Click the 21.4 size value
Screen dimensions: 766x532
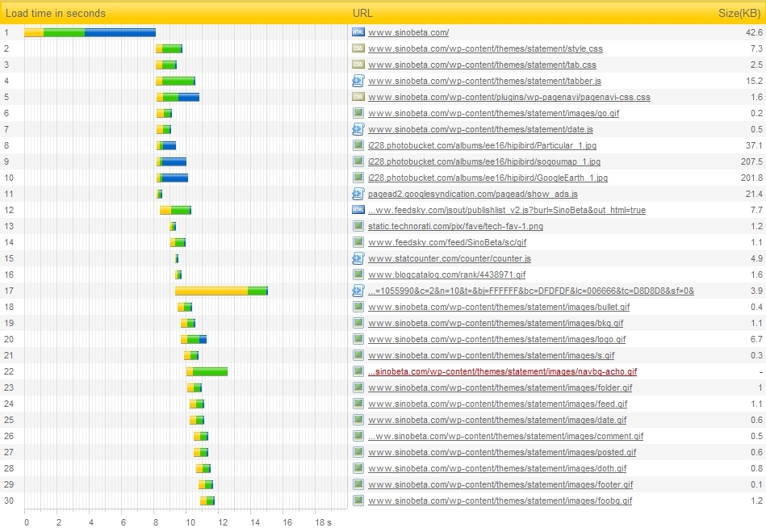coord(754,194)
